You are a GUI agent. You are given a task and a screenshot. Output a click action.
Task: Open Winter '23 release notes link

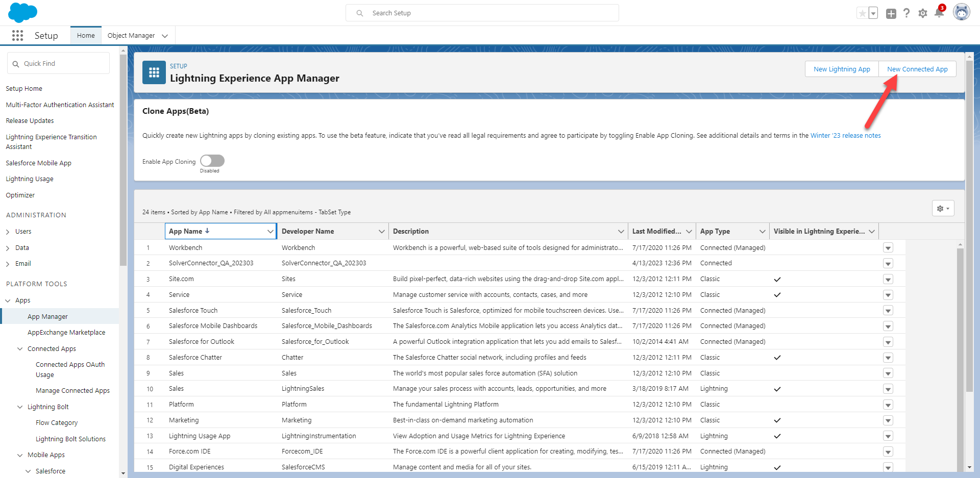(845, 136)
